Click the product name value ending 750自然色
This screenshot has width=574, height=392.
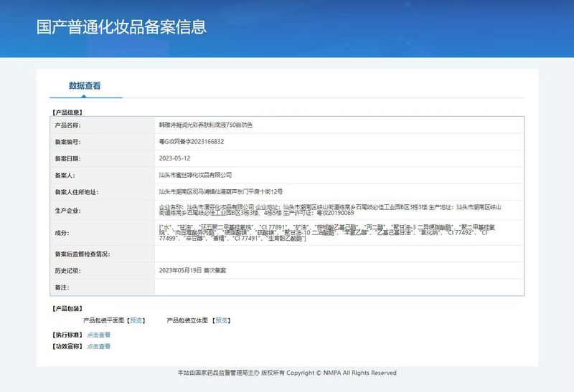pos(206,125)
